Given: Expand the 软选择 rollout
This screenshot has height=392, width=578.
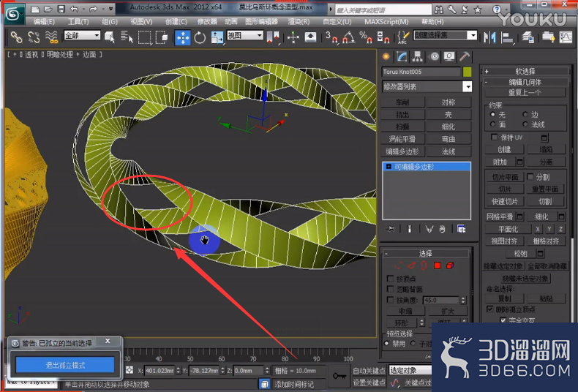Looking at the screenshot, I should [x=525, y=71].
